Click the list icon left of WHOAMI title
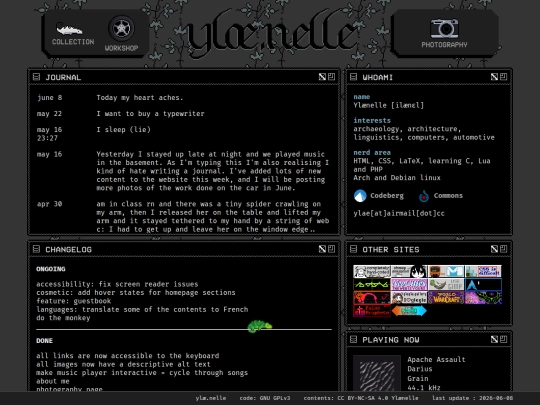 353,77
